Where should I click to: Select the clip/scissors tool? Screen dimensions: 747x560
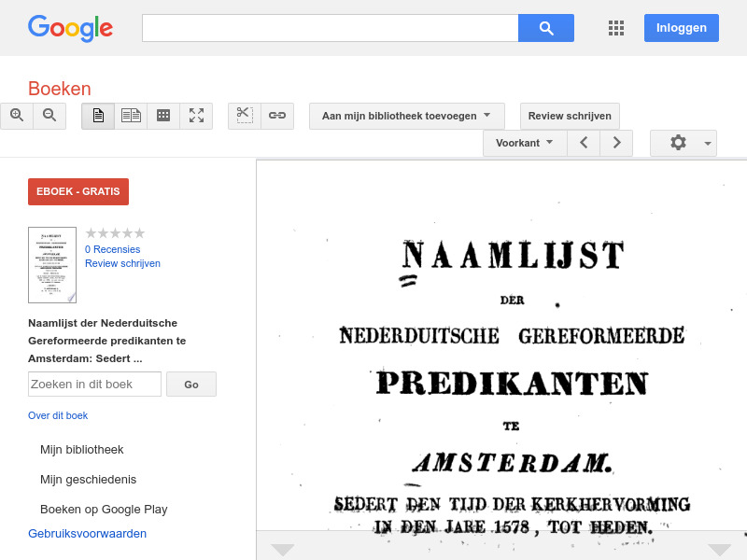coord(244,115)
